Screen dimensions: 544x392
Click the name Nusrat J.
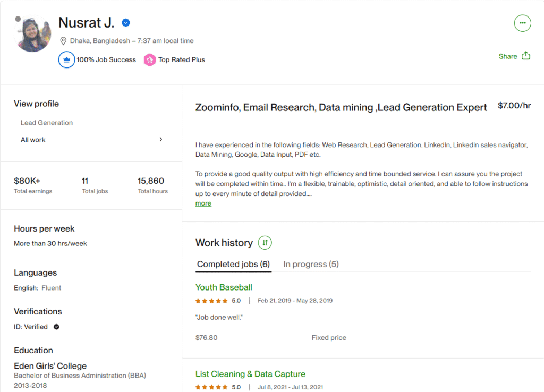click(87, 23)
